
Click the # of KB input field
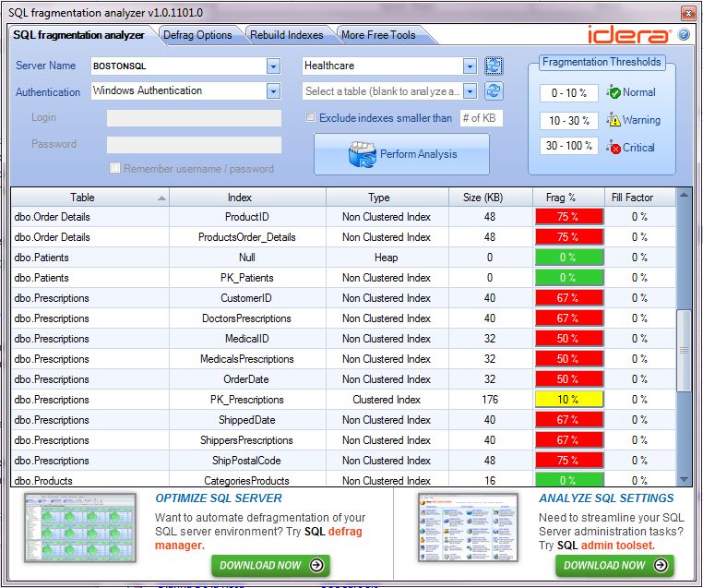click(481, 118)
